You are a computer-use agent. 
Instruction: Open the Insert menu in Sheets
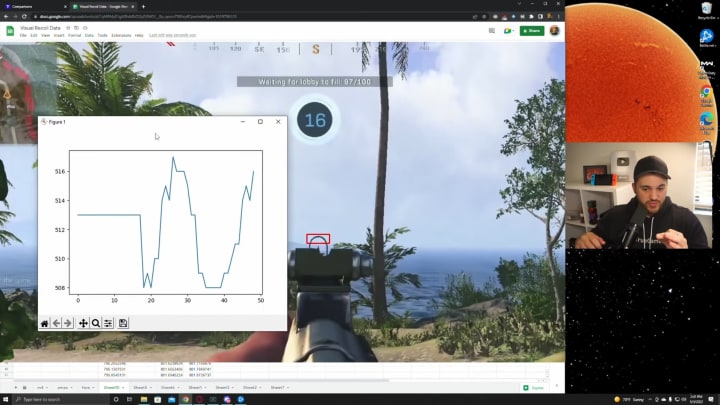59,35
